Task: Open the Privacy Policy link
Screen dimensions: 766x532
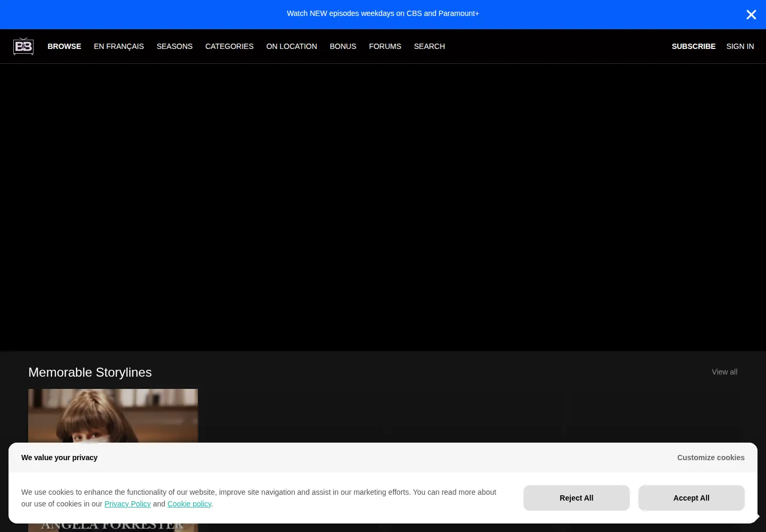Action: (x=128, y=504)
